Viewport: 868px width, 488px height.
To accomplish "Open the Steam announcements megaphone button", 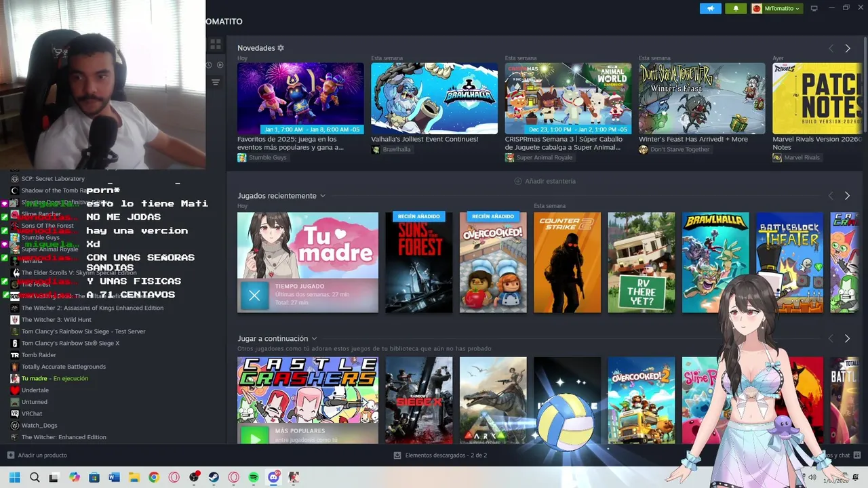I will [x=710, y=8].
